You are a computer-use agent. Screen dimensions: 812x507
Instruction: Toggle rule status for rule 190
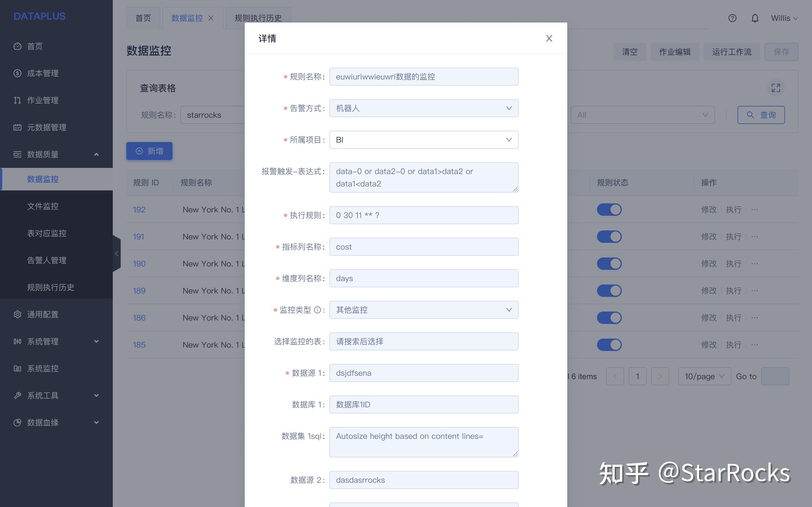pyautogui.click(x=609, y=264)
